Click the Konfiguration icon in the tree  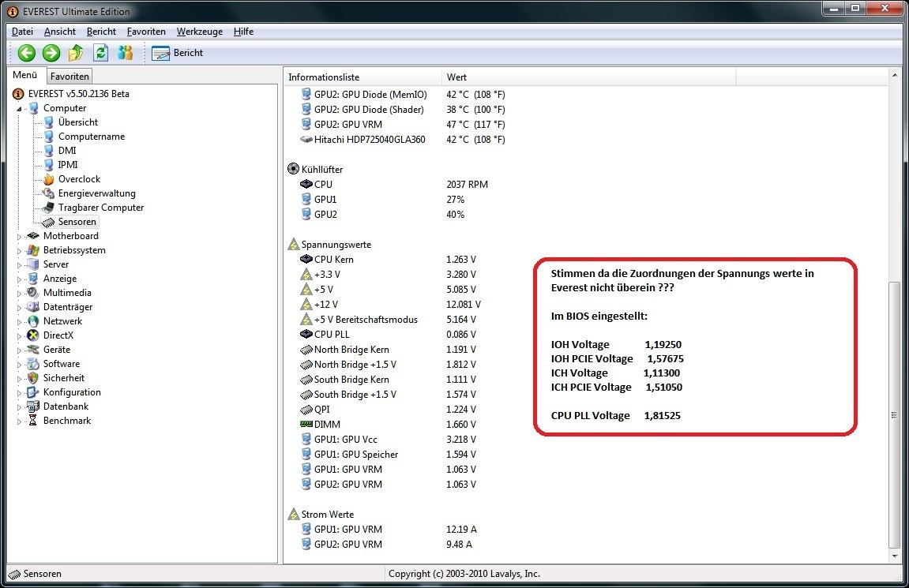34,392
